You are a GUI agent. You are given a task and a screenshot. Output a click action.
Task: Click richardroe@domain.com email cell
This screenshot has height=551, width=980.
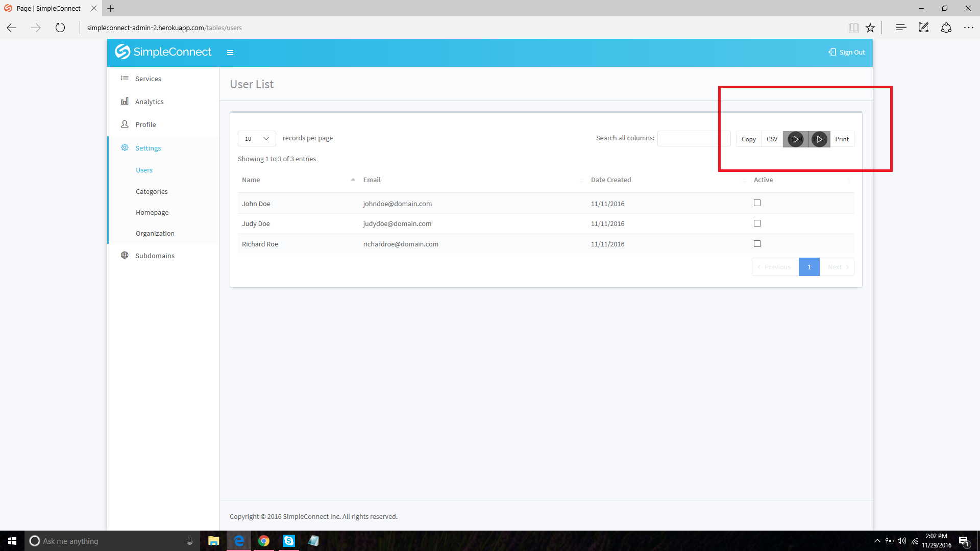coord(401,244)
